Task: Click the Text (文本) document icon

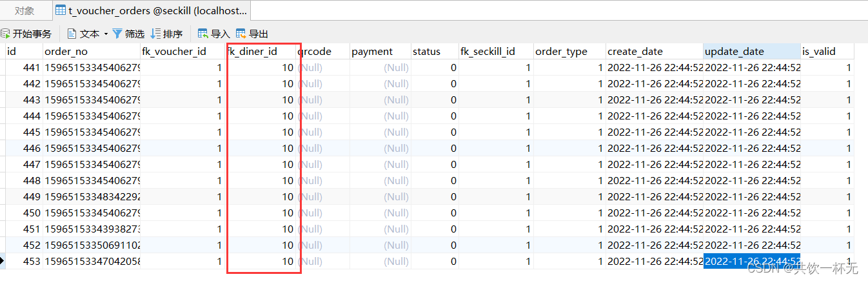Action: tap(72, 34)
